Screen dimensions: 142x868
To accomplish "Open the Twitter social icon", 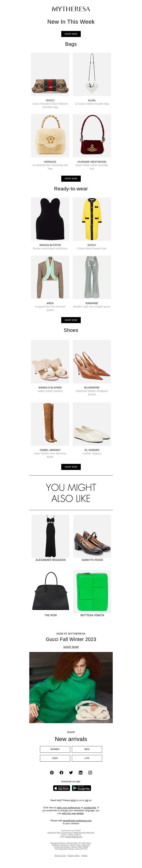I will pos(71,773).
